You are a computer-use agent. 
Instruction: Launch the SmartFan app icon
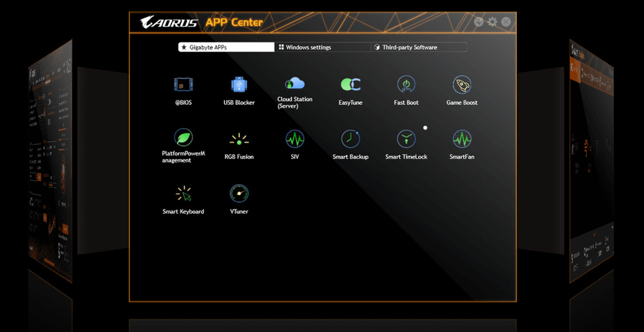(462, 139)
